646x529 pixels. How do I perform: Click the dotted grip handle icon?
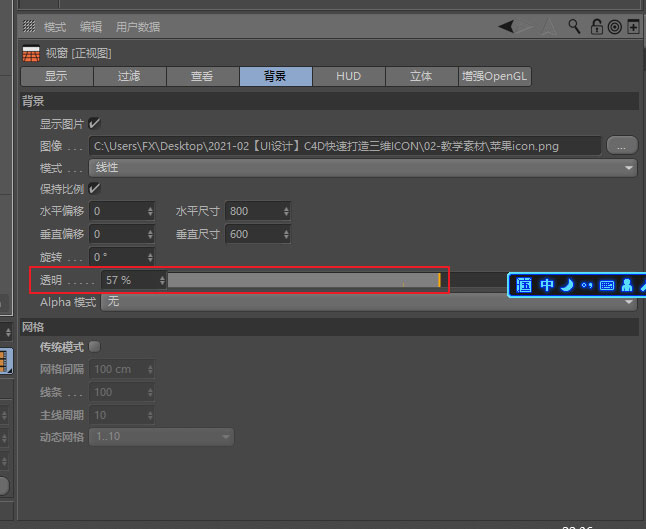29,26
